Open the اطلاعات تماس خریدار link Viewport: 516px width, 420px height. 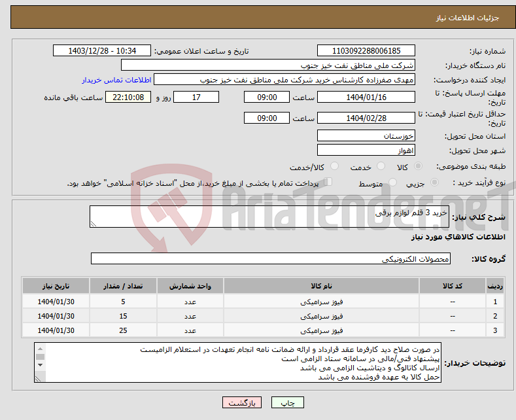116,80
